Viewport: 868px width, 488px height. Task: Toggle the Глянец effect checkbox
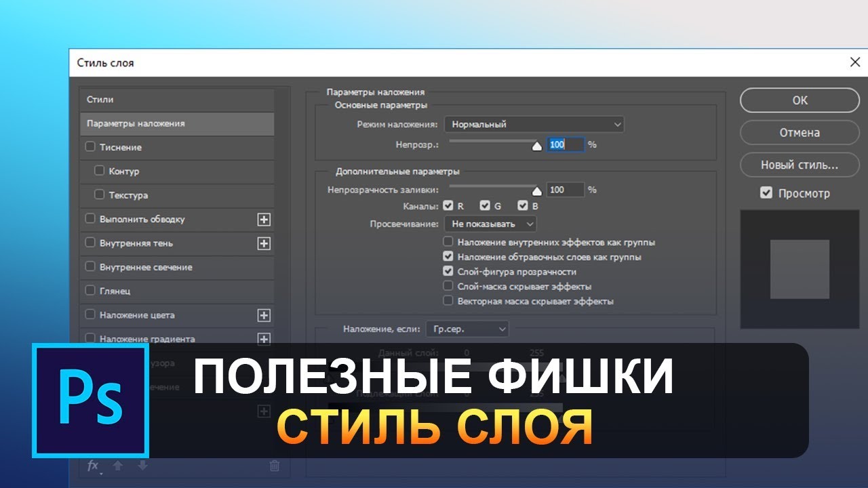click(90, 291)
